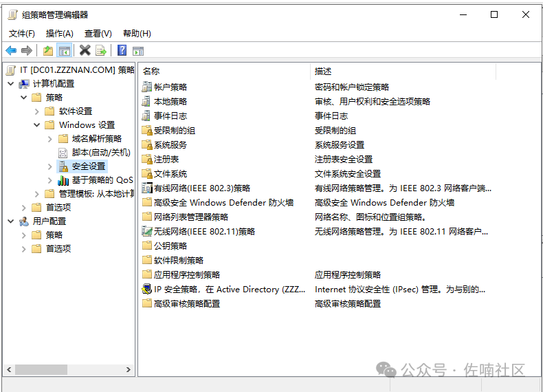Click description 审核、用户权利和安全选项策略

coord(373,102)
